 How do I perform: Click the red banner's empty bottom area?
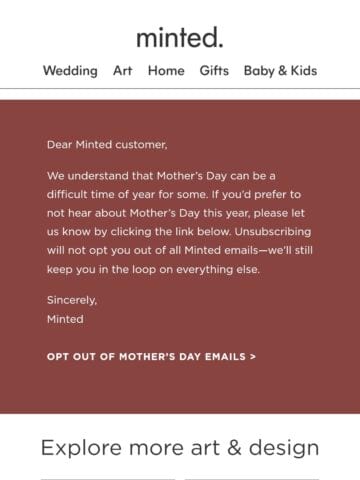(x=180, y=388)
